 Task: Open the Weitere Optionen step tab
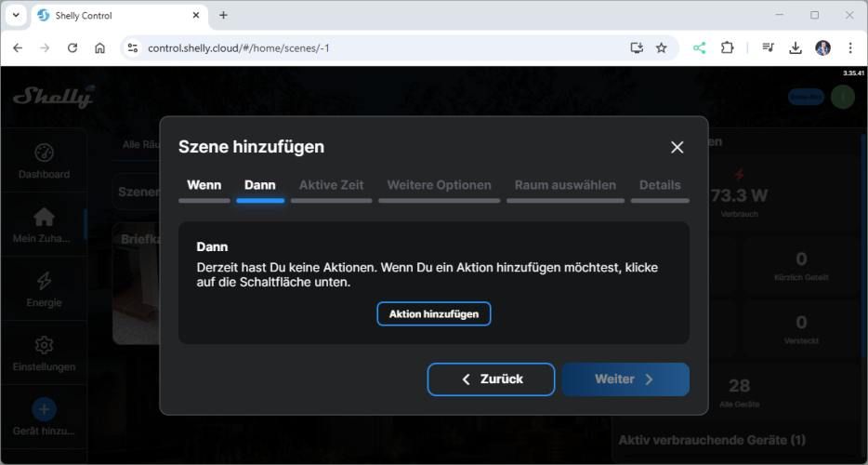coord(439,185)
